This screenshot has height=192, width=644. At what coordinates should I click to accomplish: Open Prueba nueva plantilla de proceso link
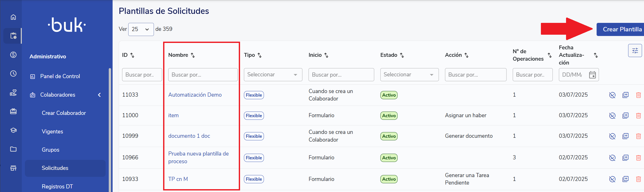(x=199, y=158)
